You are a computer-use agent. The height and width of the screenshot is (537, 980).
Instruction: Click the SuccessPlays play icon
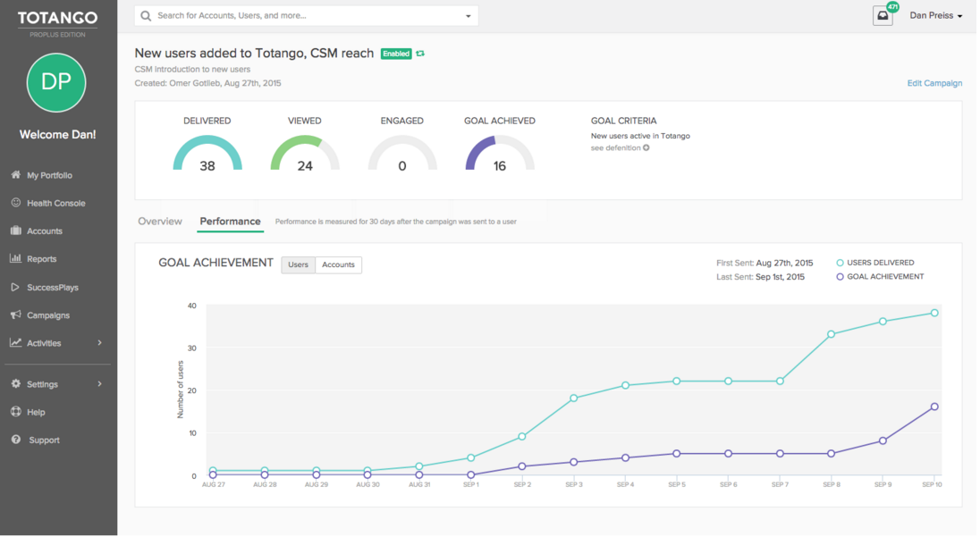[15, 287]
